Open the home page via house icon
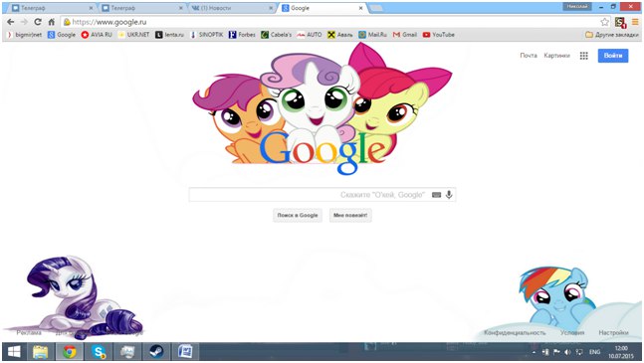This screenshot has width=644, height=363. tap(52, 22)
